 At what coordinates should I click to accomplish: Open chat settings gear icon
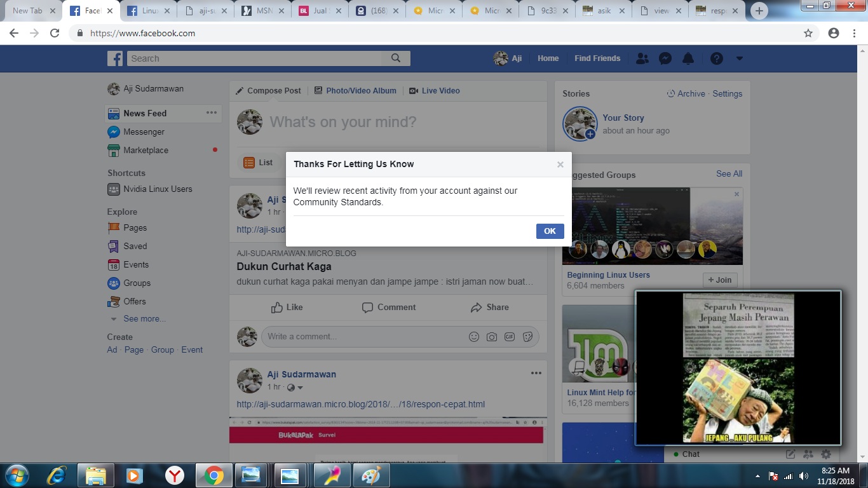pos(825,454)
